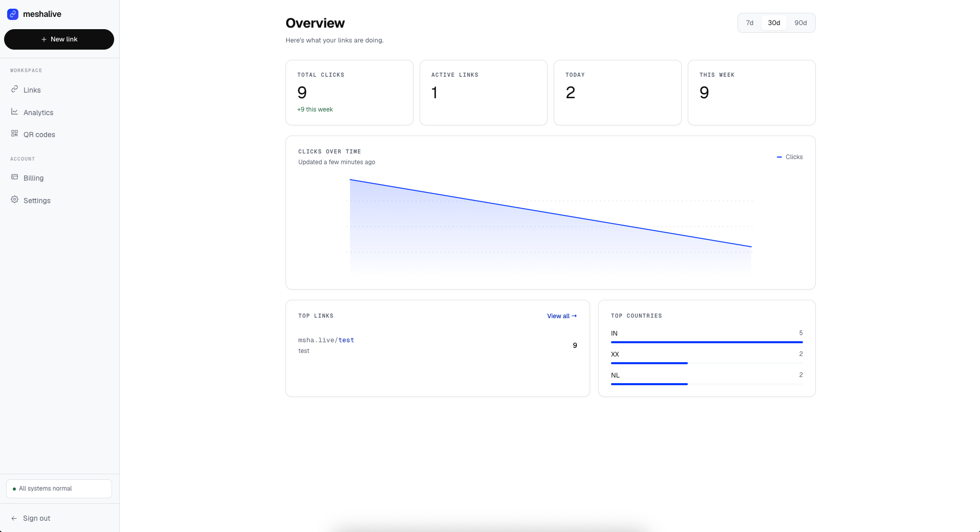Click the '+9 this week' text
The image size is (980, 532).
point(315,109)
